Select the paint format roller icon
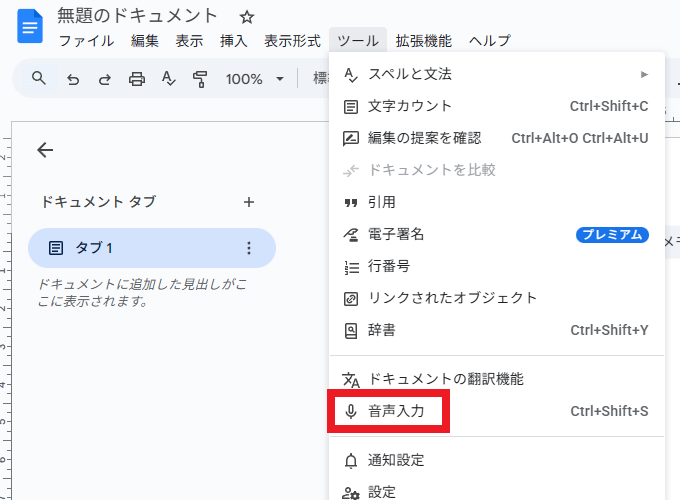This screenshot has height=500, width=680. click(199, 79)
